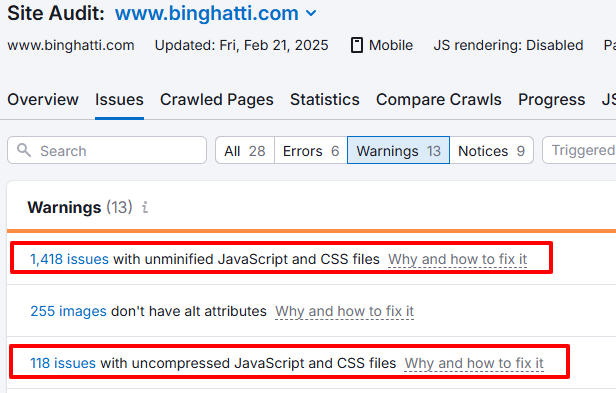Image resolution: width=616 pixels, height=393 pixels.
Task: Filter issues by All 28
Action: pyautogui.click(x=245, y=151)
